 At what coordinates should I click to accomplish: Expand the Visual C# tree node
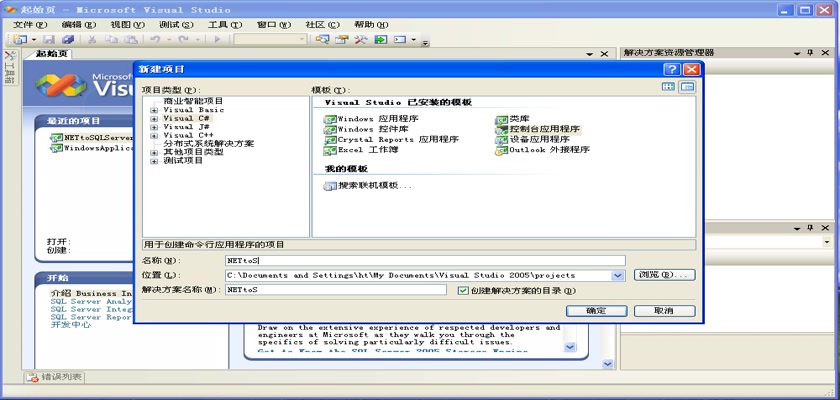pos(154,119)
